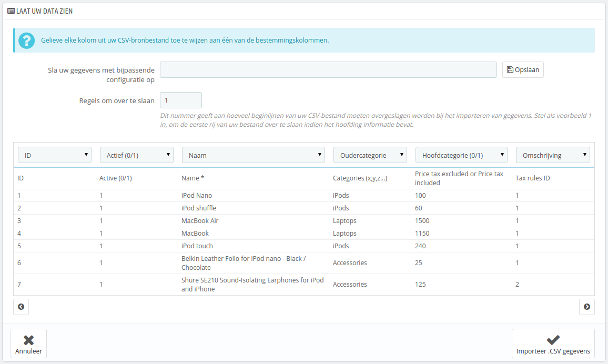Viewport: 608px width, 364px height.
Task: Click the price value '240'
Action: tap(420, 246)
